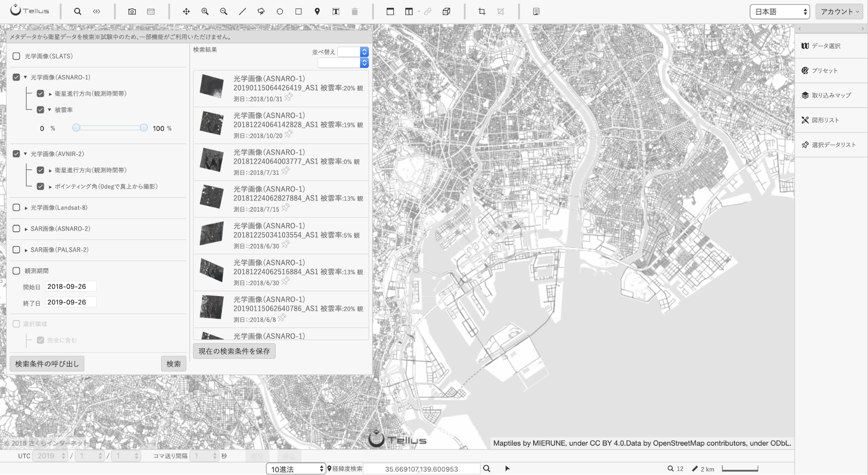
Task: Switch to split map view layout
Action: [x=409, y=11]
